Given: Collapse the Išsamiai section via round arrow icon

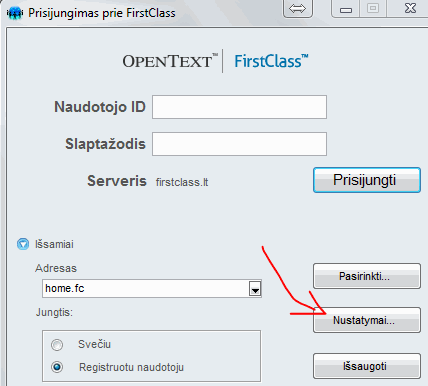Looking at the screenshot, I should pos(23,244).
